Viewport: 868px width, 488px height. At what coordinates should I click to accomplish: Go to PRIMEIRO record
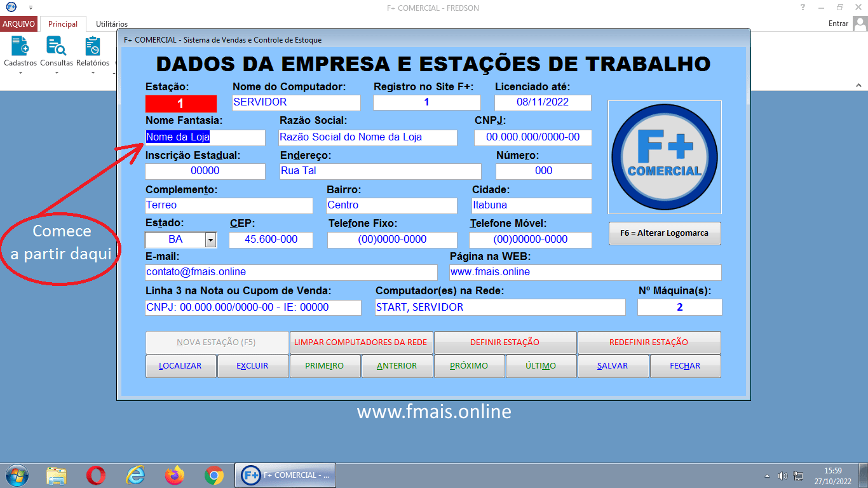pos(325,366)
